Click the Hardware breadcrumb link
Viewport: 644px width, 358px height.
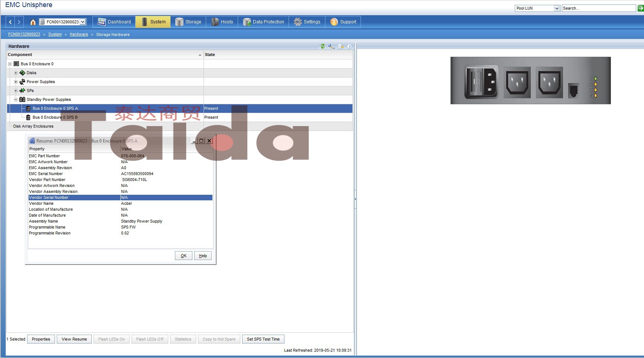[79, 35]
